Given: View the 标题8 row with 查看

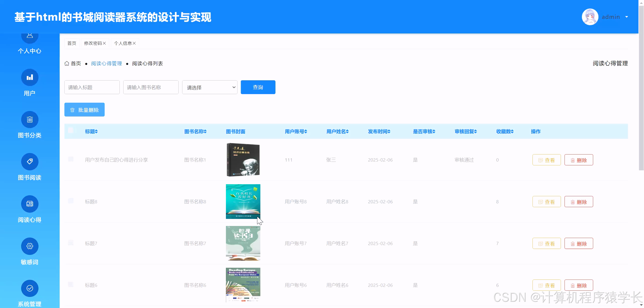Looking at the screenshot, I should pos(547,202).
